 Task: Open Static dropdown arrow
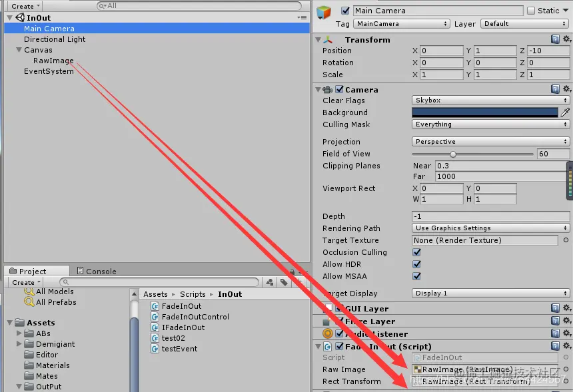point(566,11)
